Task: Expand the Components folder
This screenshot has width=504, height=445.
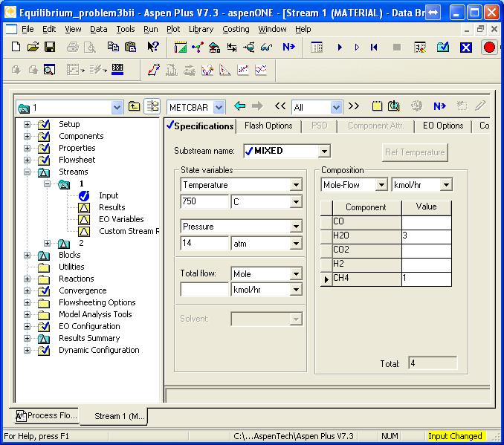Action: [27, 136]
